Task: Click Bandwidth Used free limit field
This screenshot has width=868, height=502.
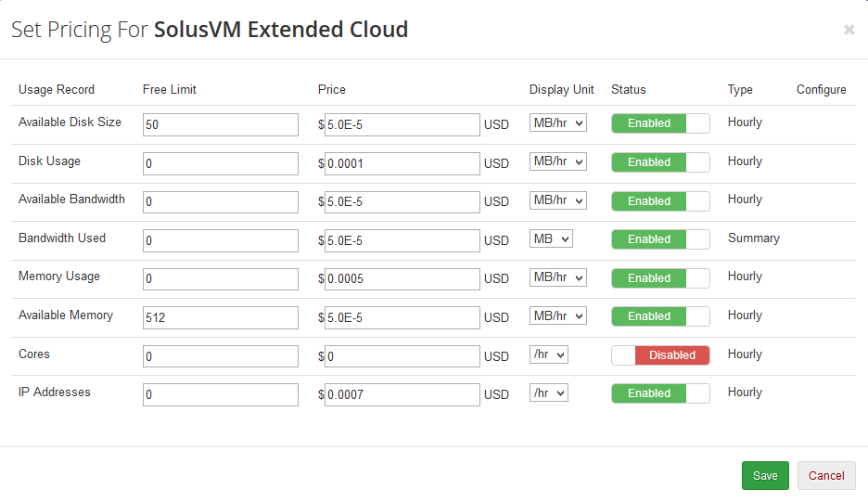Action: click(221, 240)
